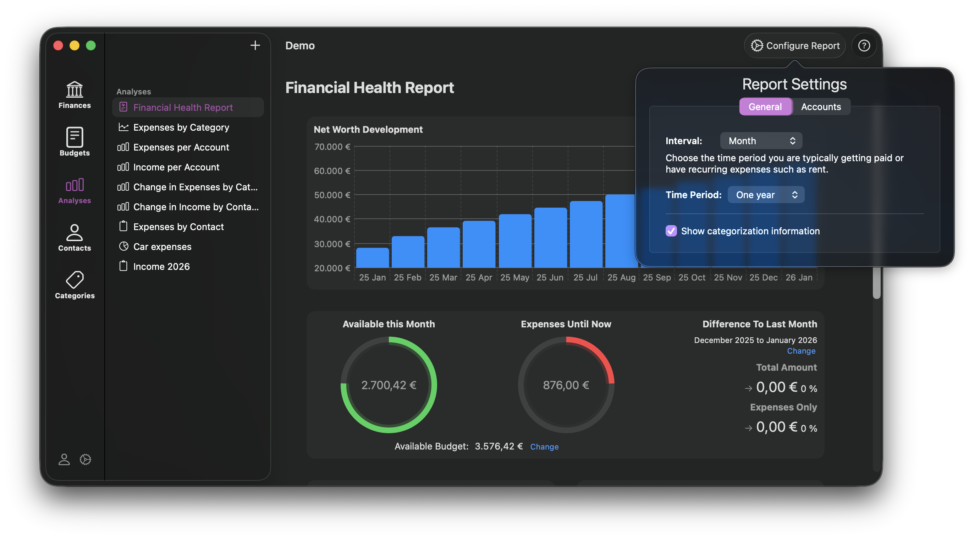The height and width of the screenshot is (539, 980).
Task: Open the help question mark button
Action: tap(864, 46)
